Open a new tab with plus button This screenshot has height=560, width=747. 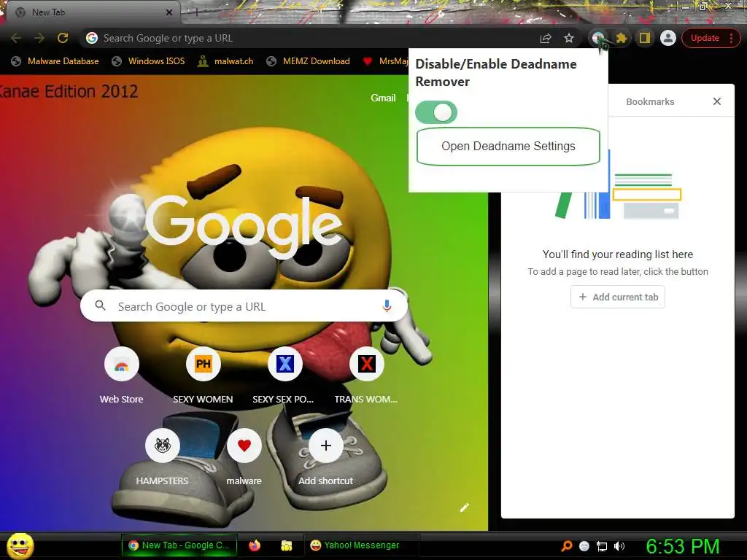[196, 13]
